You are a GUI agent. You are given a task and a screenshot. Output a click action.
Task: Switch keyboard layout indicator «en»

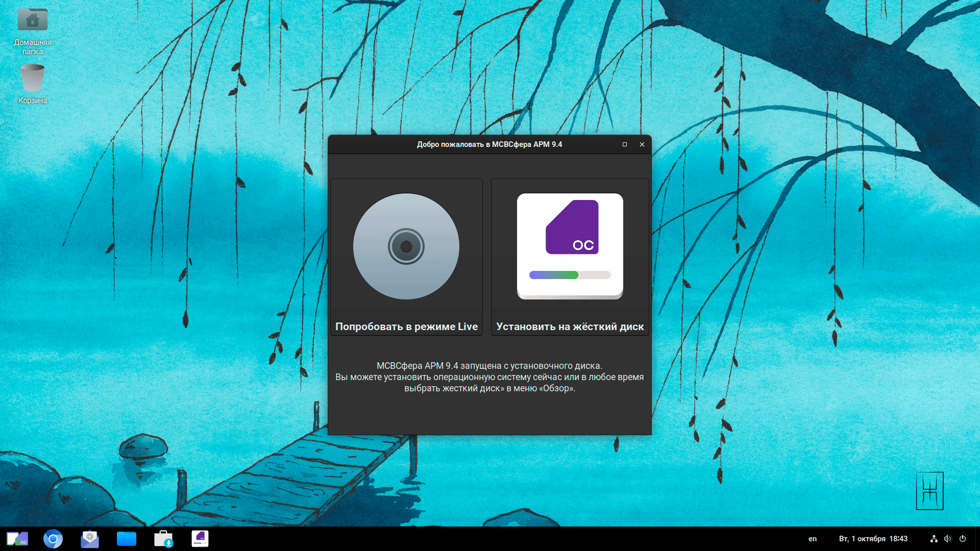pyautogui.click(x=813, y=539)
